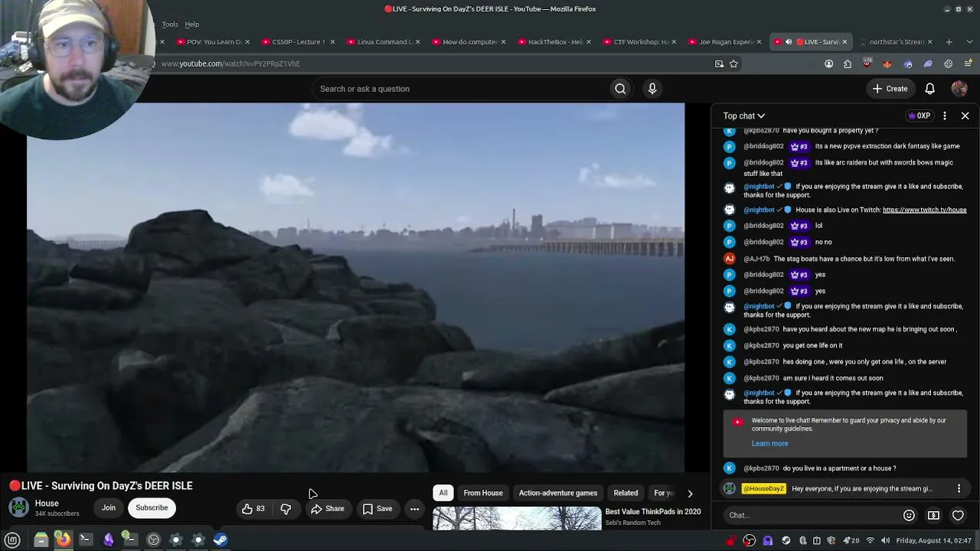Select the Related filter chip
The width and height of the screenshot is (980, 551).
tap(626, 494)
